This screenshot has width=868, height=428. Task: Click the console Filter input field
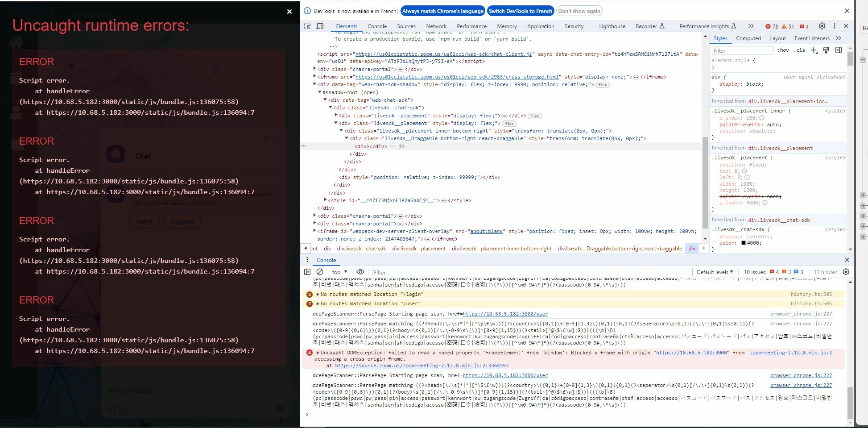point(532,272)
